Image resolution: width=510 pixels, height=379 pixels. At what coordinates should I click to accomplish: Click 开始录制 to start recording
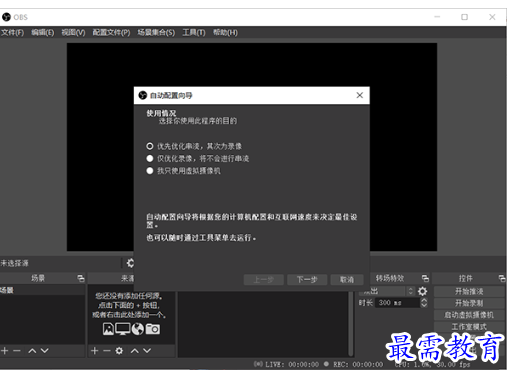coord(469,303)
